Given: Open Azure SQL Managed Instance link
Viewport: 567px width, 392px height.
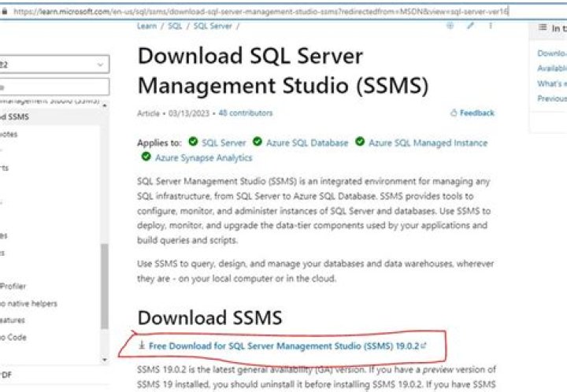Looking at the screenshot, I should point(428,142).
